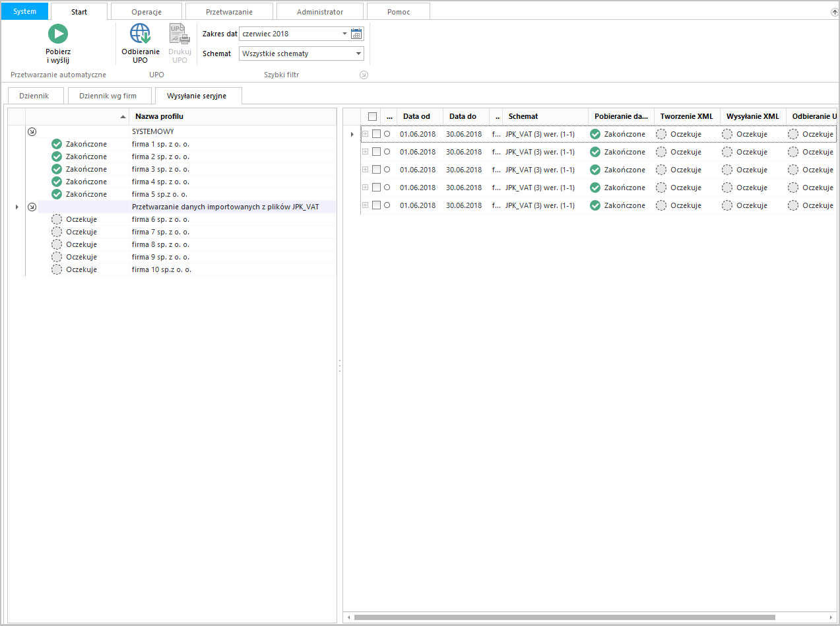This screenshot has width=840, height=626.
Task: Open the Przetwarzanie ribbon tab
Action: click(x=229, y=12)
